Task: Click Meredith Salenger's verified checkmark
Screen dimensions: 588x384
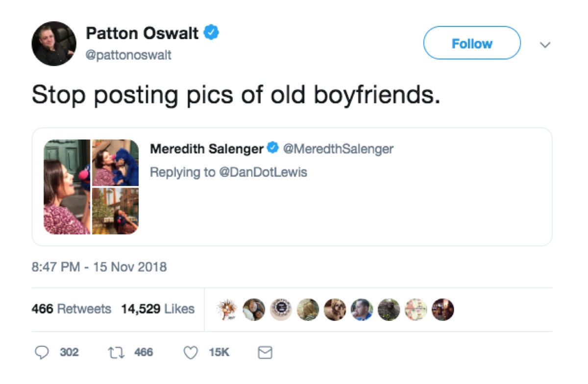Action: (x=271, y=148)
